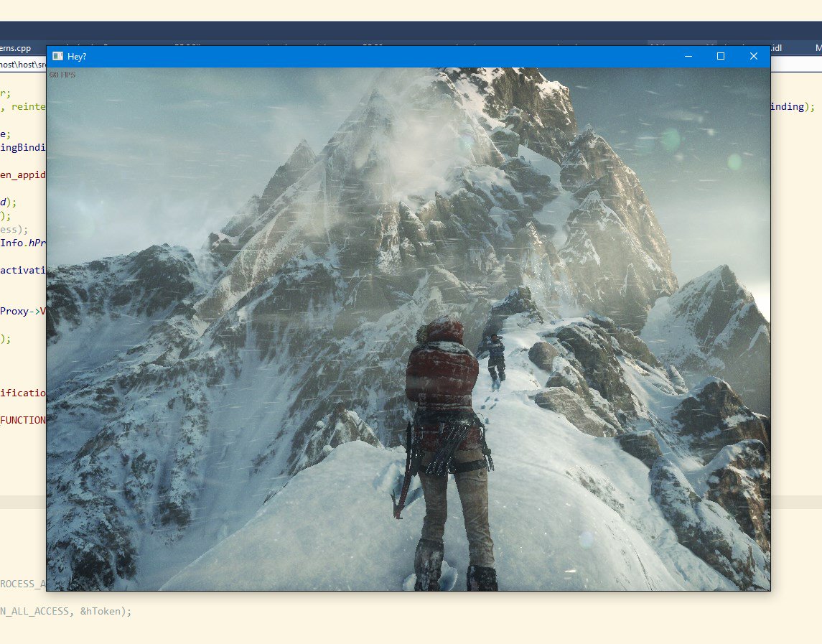Viewport: 822px width, 644px height.
Task: Minimize the Hey? window
Action: (x=688, y=56)
